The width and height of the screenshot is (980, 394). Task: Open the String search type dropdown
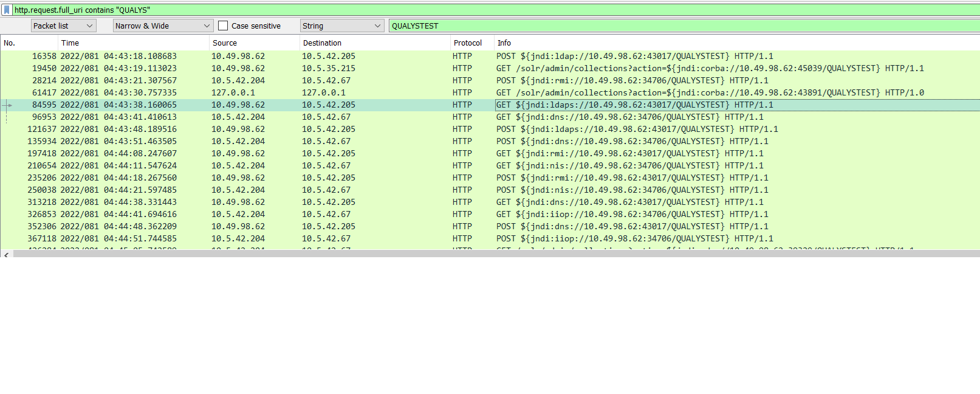342,26
